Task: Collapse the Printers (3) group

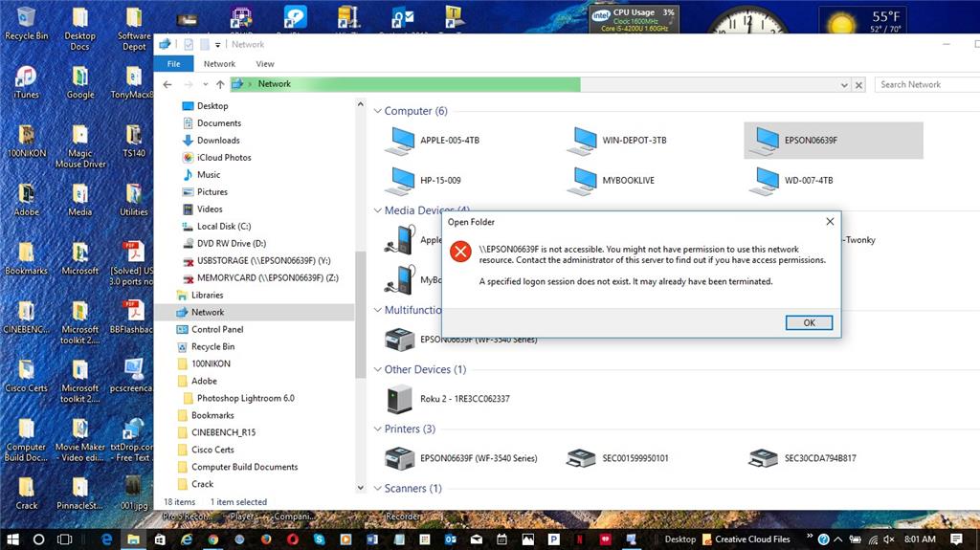Action: [377, 429]
